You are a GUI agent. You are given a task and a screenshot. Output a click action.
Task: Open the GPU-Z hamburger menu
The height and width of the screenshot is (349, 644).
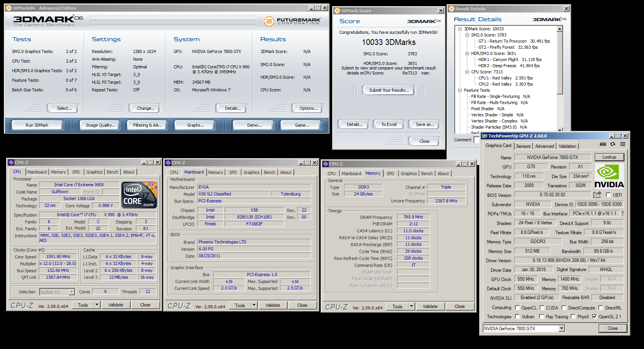click(622, 144)
